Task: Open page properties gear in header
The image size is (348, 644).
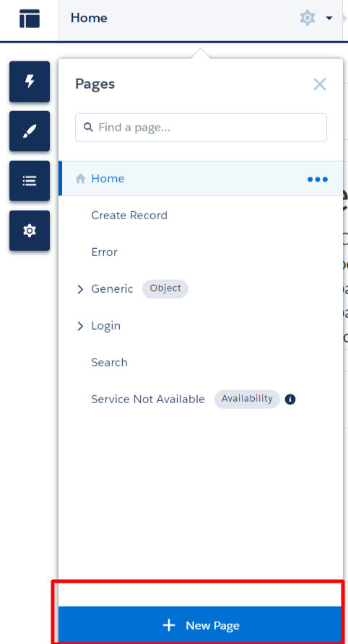Action: point(308,18)
